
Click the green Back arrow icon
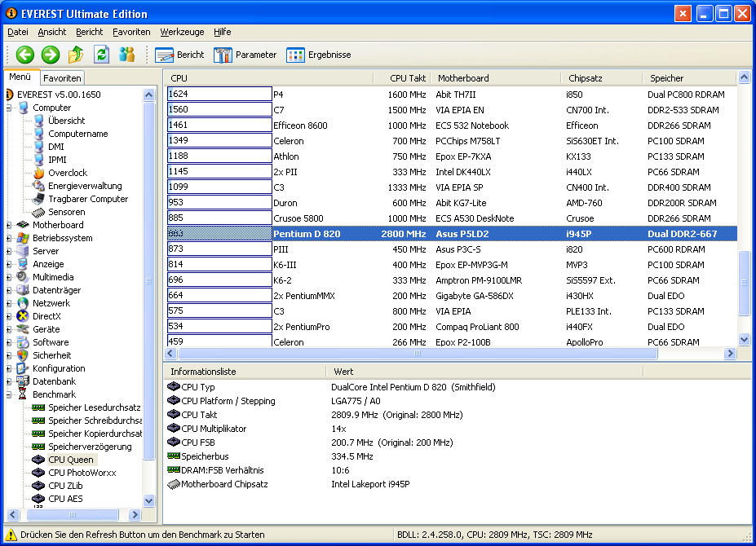(x=25, y=55)
